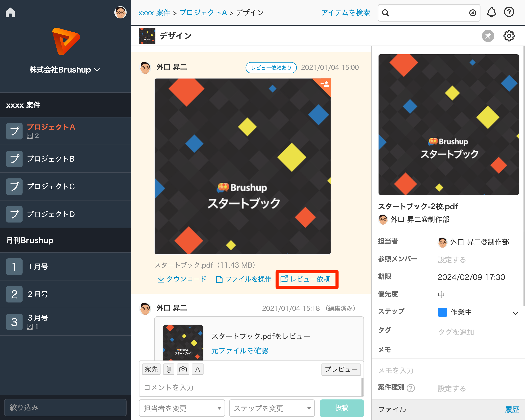Click the 投稿 post button

(342, 408)
